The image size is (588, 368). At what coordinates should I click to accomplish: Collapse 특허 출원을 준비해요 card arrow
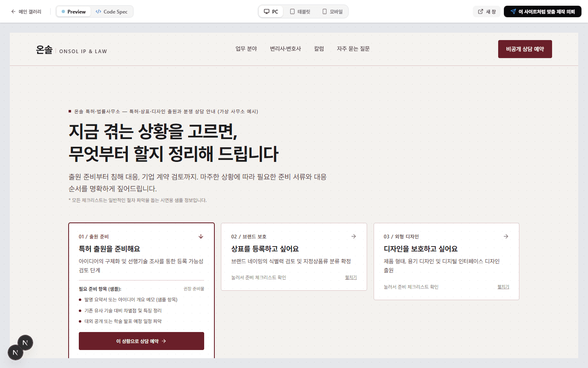(201, 236)
